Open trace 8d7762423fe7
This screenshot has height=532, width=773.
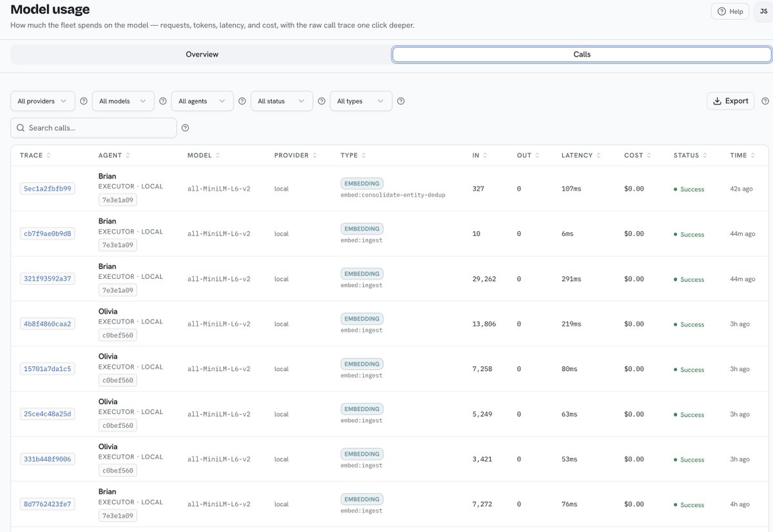pos(48,504)
